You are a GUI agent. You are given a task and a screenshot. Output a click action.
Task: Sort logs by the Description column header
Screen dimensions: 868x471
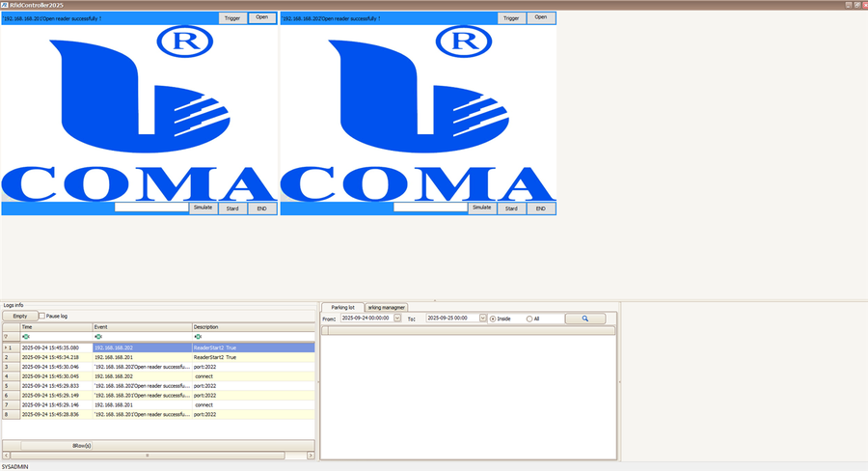click(254, 327)
